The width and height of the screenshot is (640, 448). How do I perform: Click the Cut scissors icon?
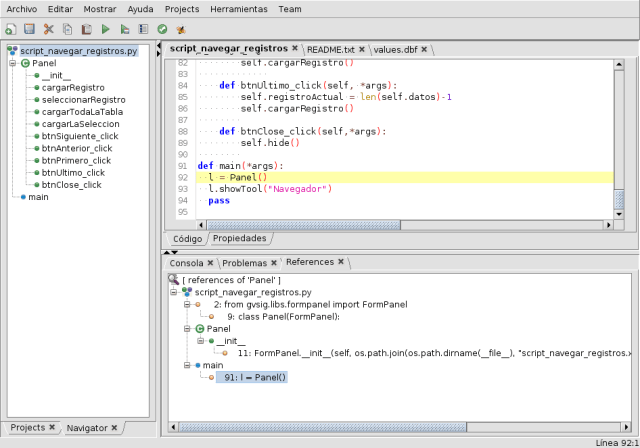[48, 29]
